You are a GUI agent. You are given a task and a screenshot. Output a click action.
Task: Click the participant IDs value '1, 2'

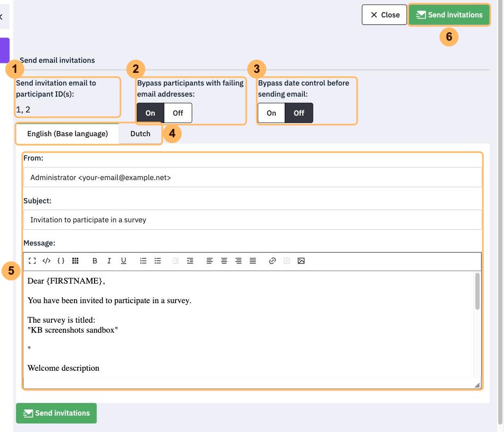click(x=23, y=110)
